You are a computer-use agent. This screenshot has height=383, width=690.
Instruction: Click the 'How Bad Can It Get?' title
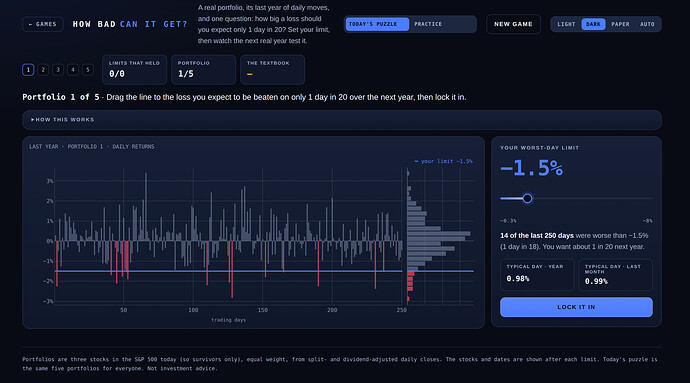[x=130, y=24]
